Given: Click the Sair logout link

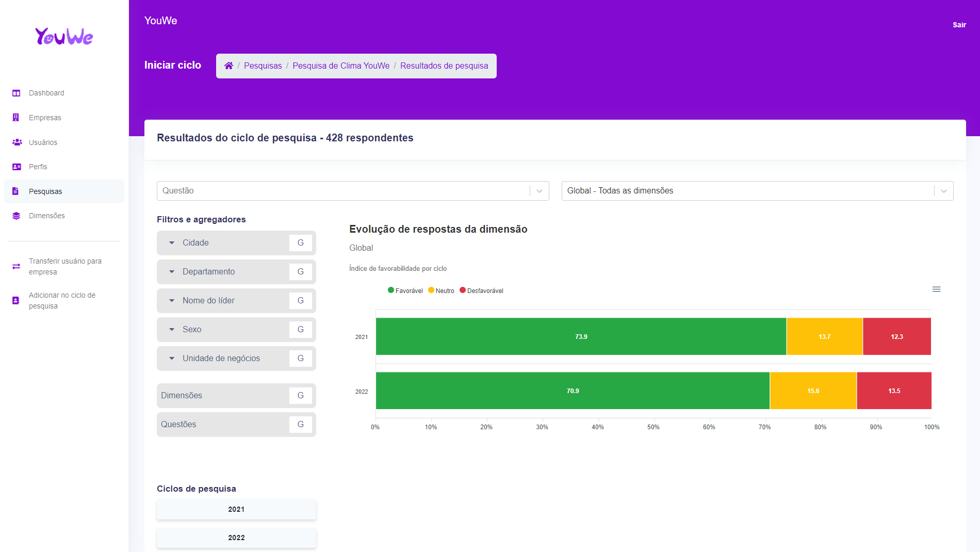Looking at the screenshot, I should [959, 25].
